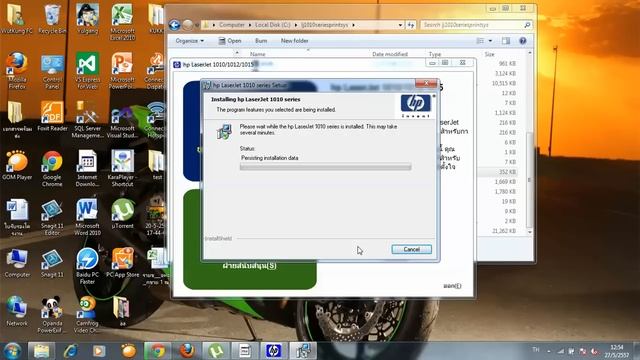The width and height of the screenshot is (640, 360).
Task: Switch to HP installer taskbar icon
Action: pyautogui.click(x=273, y=351)
